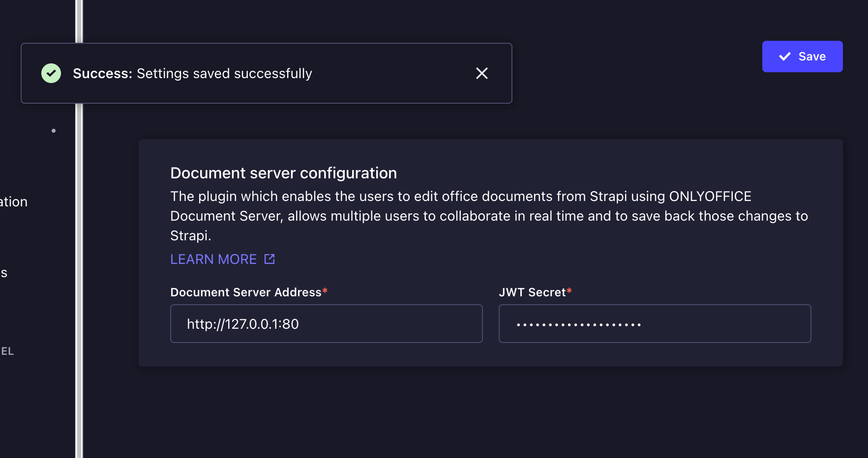Image resolution: width=868 pixels, height=458 pixels.
Task: Focus the Document Server Address field
Action: [326, 323]
